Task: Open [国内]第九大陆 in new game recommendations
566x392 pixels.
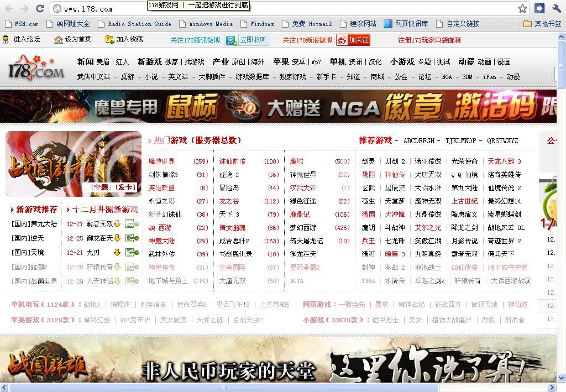Action: (34, 224)
